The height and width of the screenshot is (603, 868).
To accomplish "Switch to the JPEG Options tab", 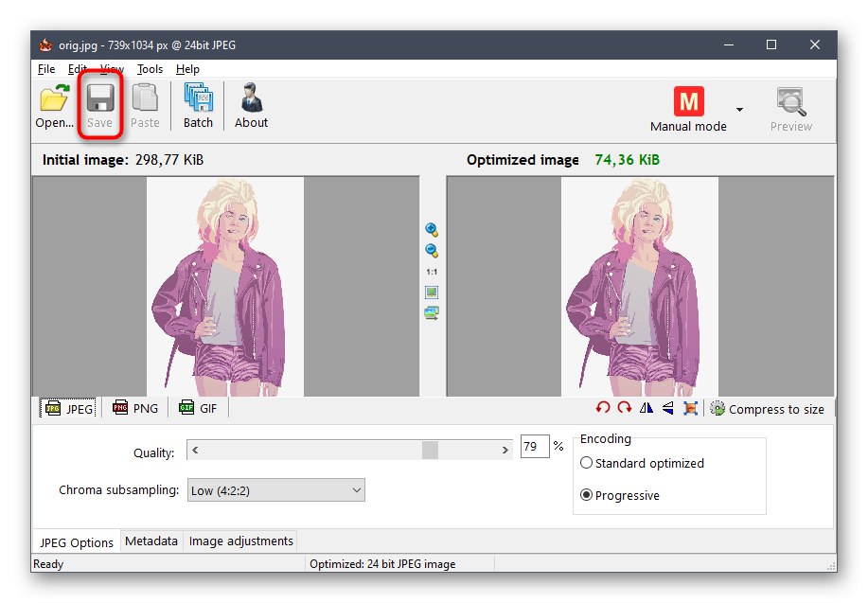I will coord(77,542).
